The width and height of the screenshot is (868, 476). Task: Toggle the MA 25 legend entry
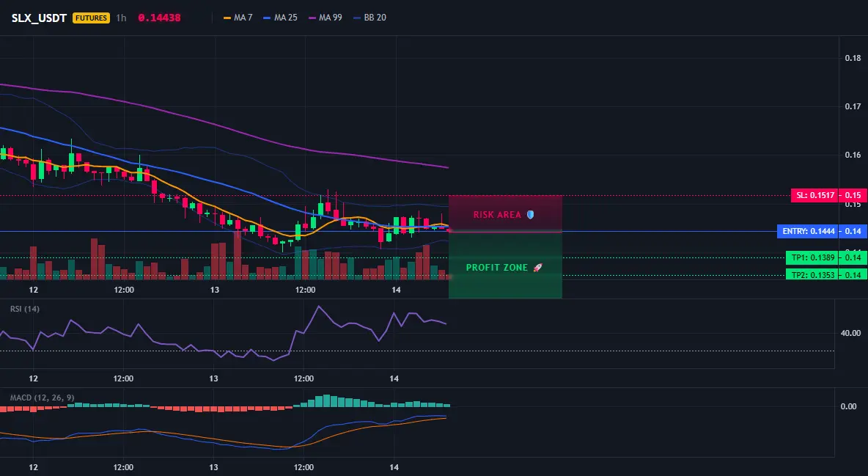pyautogui.click(x=280, y=18)
